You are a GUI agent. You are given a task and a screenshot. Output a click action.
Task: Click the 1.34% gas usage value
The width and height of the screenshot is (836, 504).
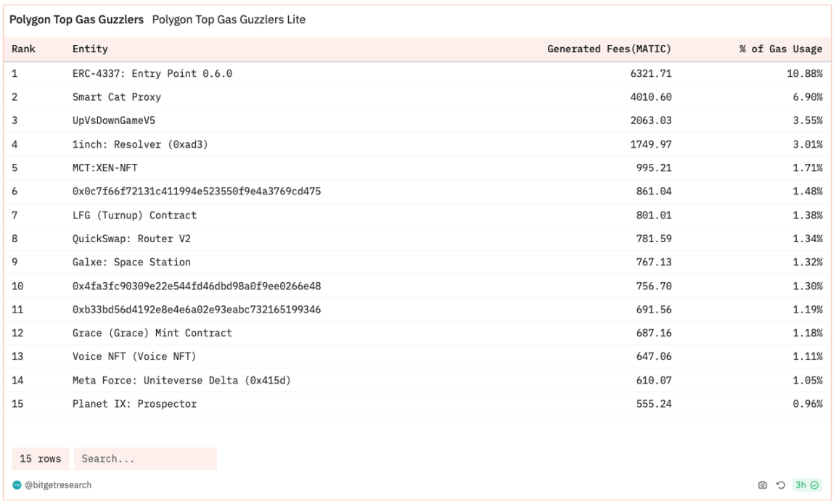point(808,239)
